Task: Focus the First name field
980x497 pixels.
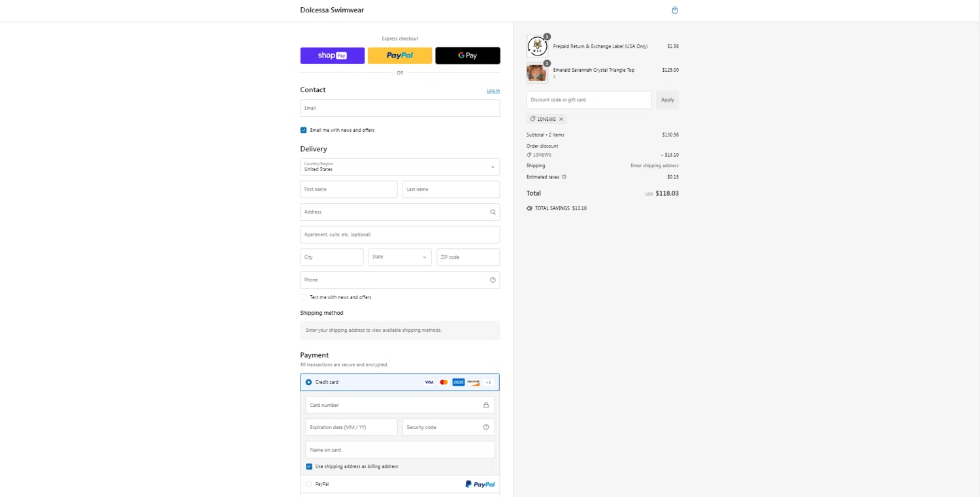Action: tap(349, 189)
